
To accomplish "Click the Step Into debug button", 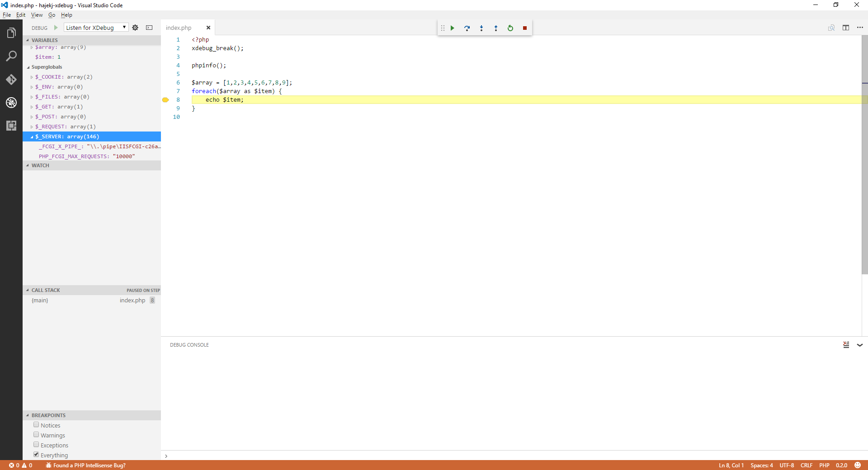I will click(x=481, y=28).
